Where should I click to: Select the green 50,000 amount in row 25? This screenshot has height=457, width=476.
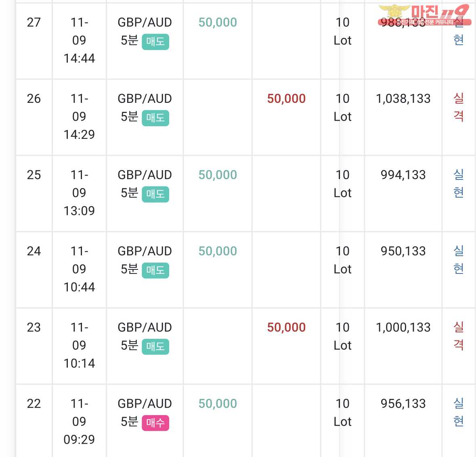218,175
